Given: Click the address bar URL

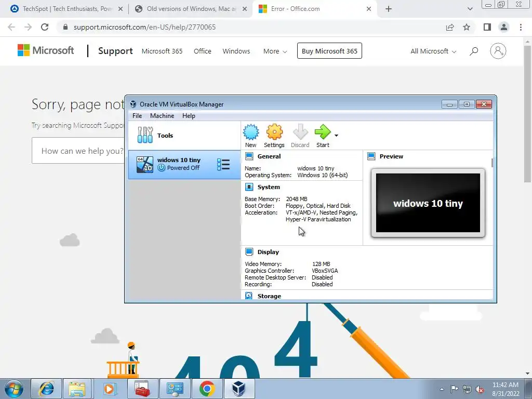Looking at the screenshot, I should pos(144,27).
